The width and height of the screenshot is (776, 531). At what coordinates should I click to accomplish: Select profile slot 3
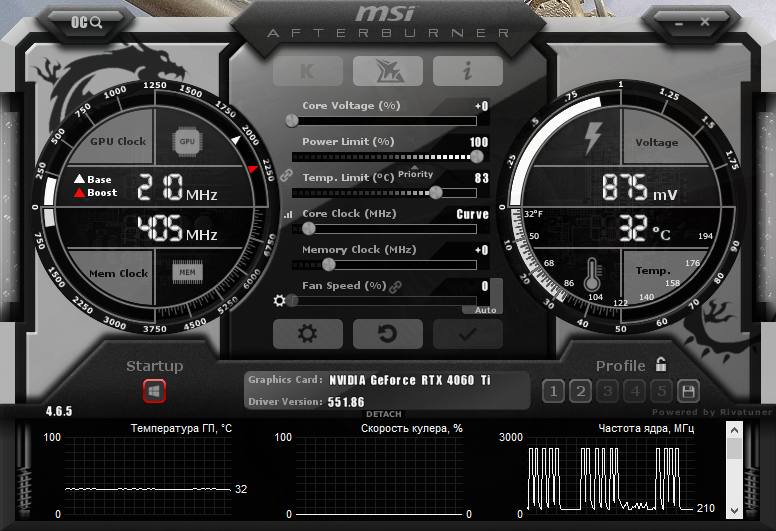click(608, 391)
